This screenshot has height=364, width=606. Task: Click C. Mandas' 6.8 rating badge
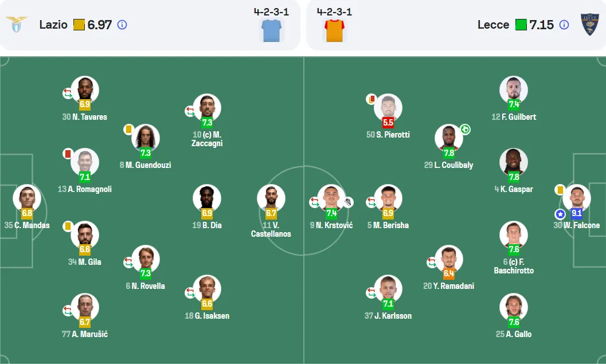click(27, 213)
